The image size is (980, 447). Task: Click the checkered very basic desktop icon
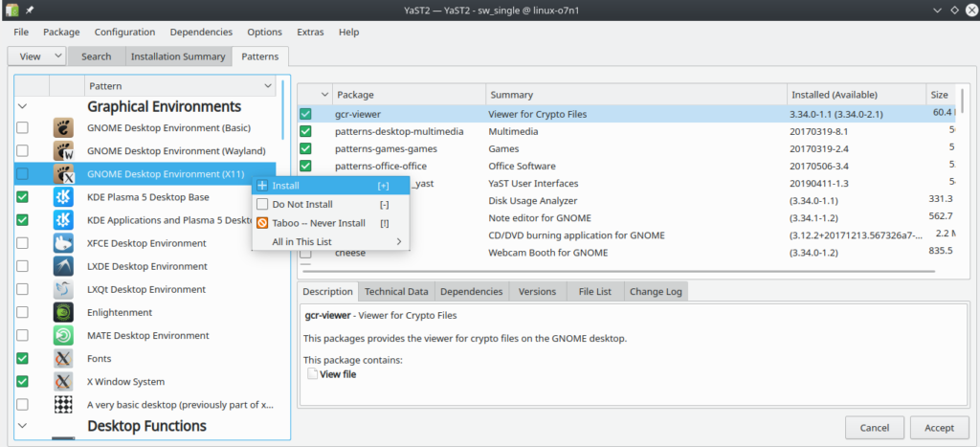click(x=63, y=405)
